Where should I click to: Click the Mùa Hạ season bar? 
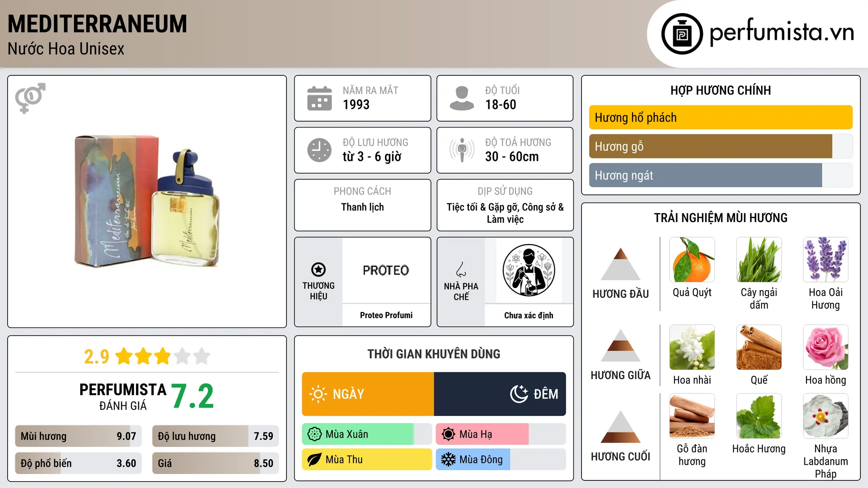(x=501, y=434)
